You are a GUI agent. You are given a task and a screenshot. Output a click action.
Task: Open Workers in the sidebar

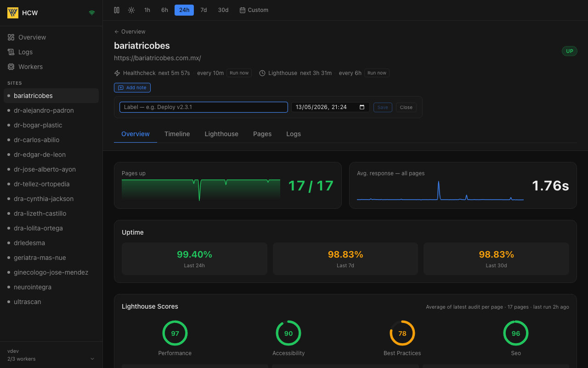click(x=51, y=67)
